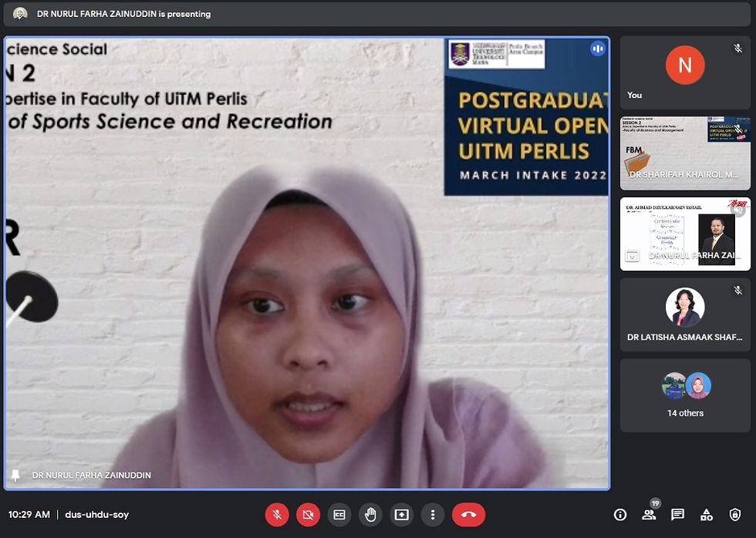Image resolution: width=756 pixels, height=538 pixels.
Task: Click the meeting code dus-uhdu-soy
Action: click(97, 514)
